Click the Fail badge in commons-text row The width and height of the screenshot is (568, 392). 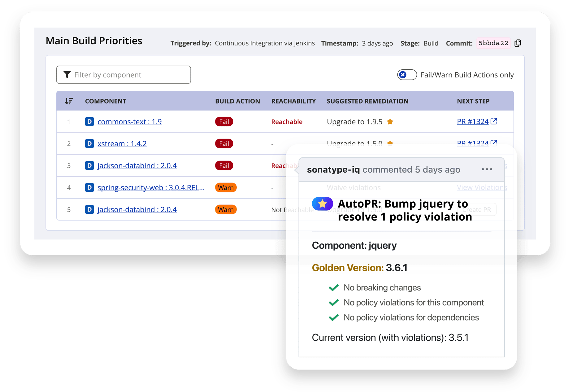click(x=224, y=122)
